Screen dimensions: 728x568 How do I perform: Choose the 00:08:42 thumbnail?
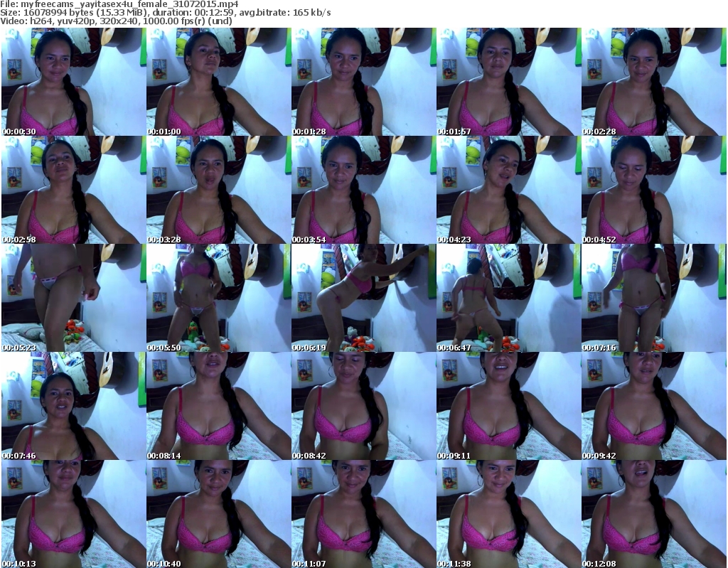[363, 407]
